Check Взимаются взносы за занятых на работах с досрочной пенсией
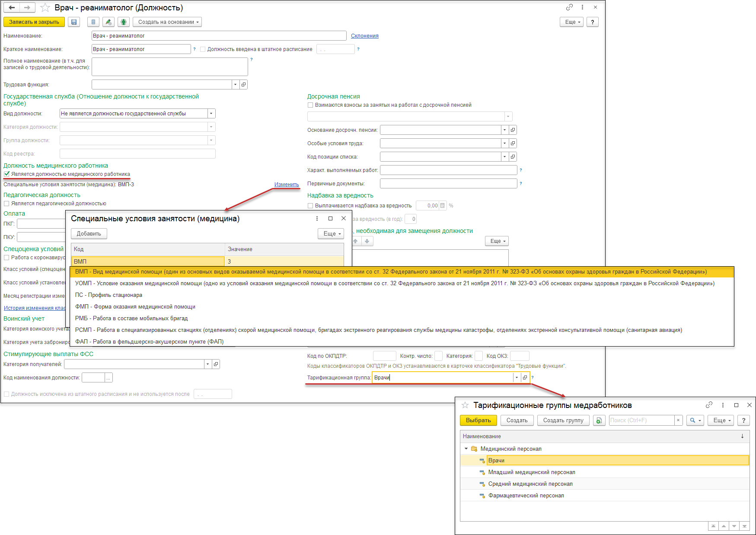 click(310, 105)
